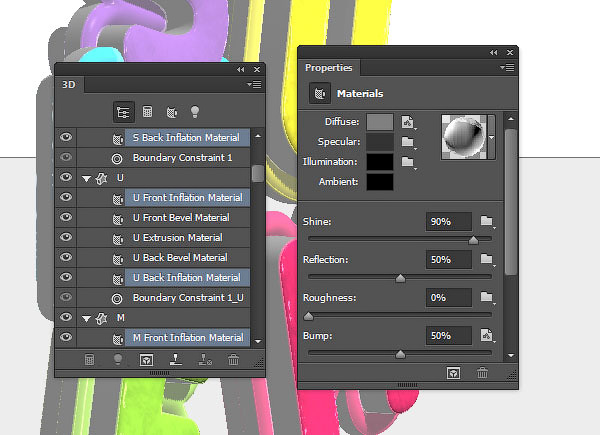Image resolution: width=600 pixels, height=435 pixels.
Task: Click the Shine percentage field
Action: (x=448, y=222)
